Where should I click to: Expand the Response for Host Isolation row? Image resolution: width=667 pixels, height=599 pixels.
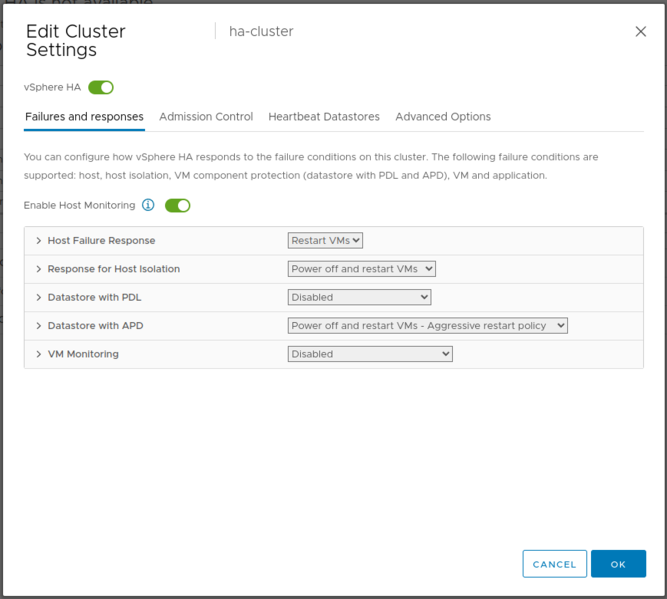[x=39, y=269]
